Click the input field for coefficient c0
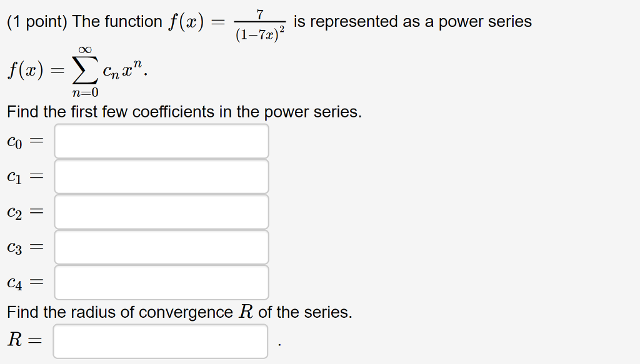The height and width of the screenshot is (364, 640). [161, 140]
